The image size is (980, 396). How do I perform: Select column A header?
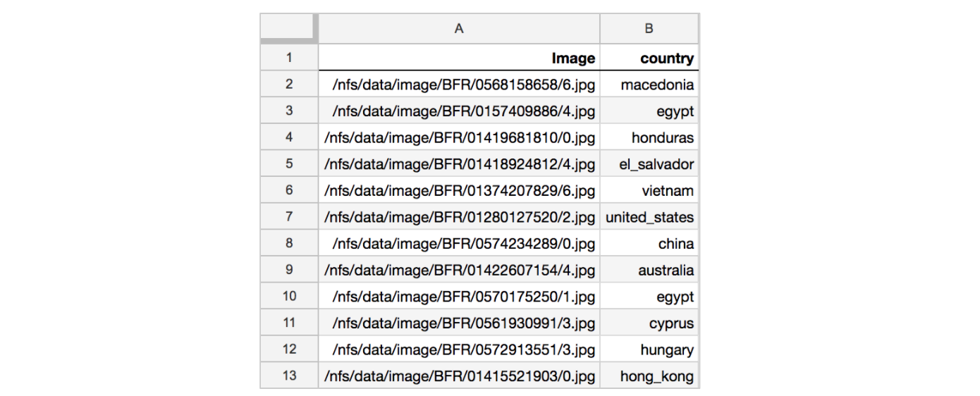459,29
